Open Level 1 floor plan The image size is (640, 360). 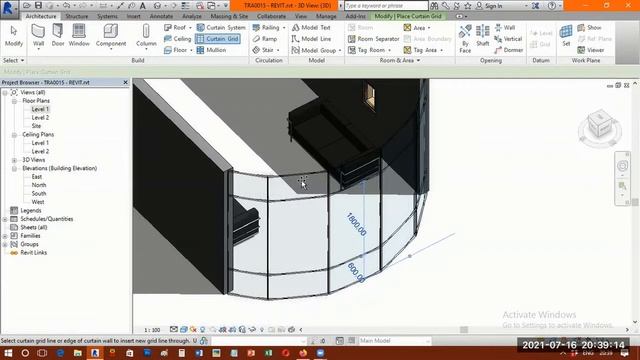tap(40, 109)
